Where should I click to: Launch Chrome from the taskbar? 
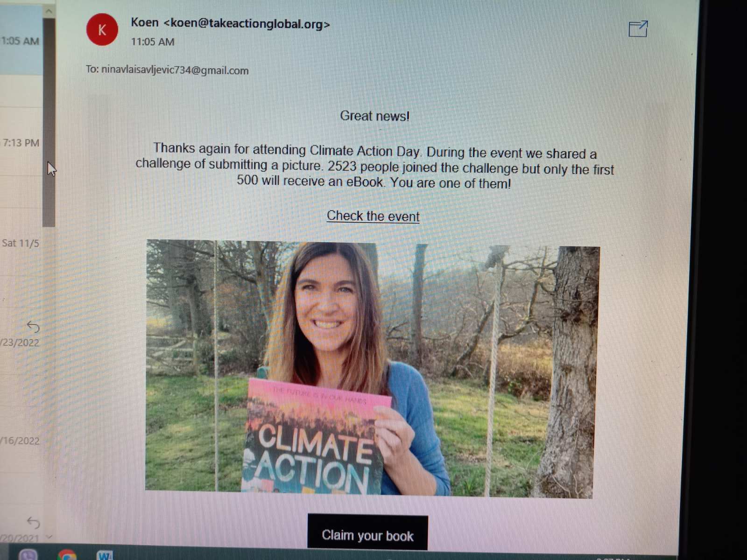[x=67, y=555]
